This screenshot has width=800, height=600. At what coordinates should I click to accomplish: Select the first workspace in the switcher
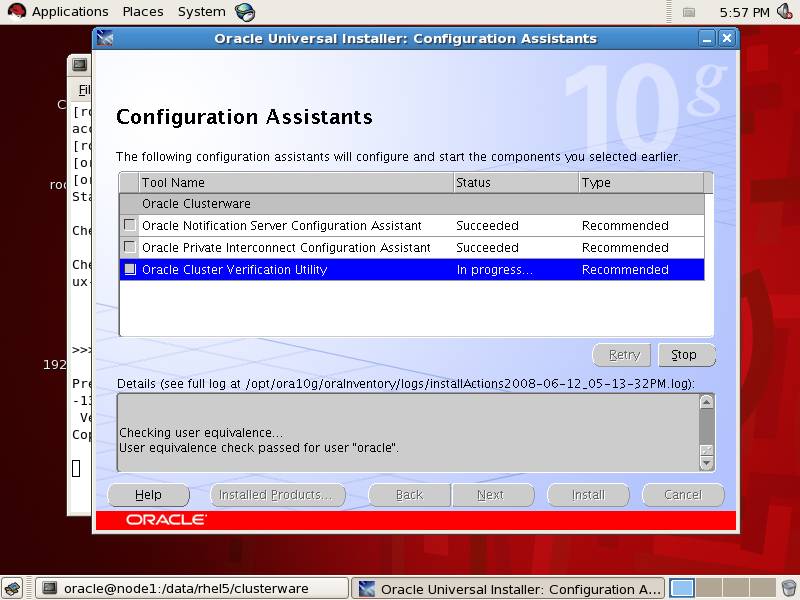tap(682, 588)
